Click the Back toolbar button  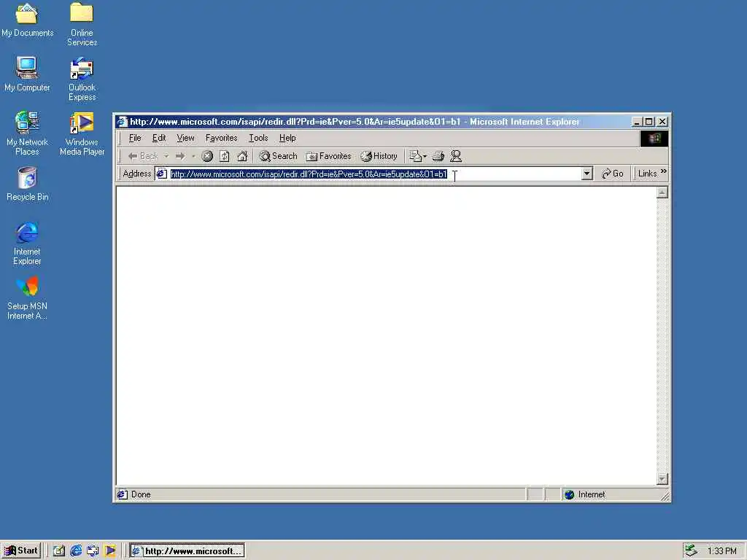click(x=142, y=156)
